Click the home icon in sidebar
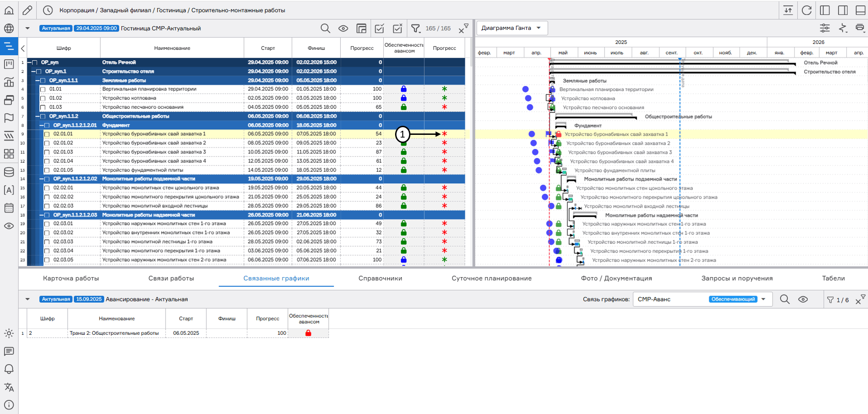868x414 pixels. pyautogui.click(x=9, y=10)
